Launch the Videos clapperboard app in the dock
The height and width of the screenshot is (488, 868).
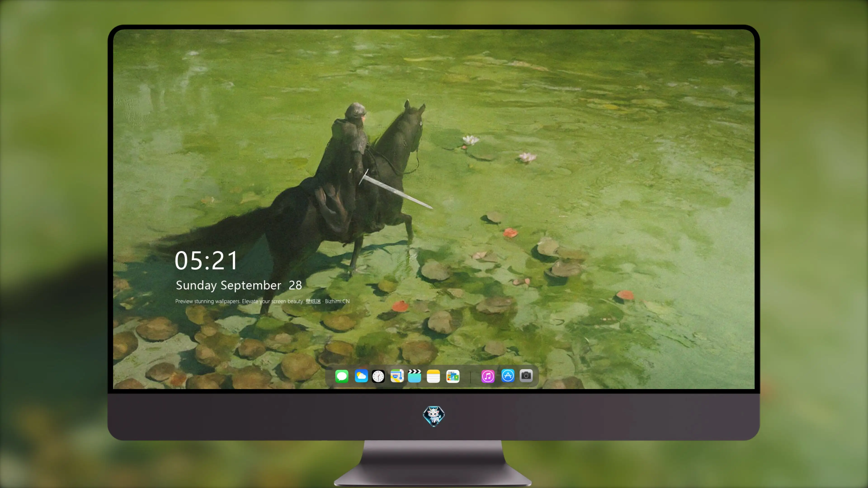tap(415, 376)
